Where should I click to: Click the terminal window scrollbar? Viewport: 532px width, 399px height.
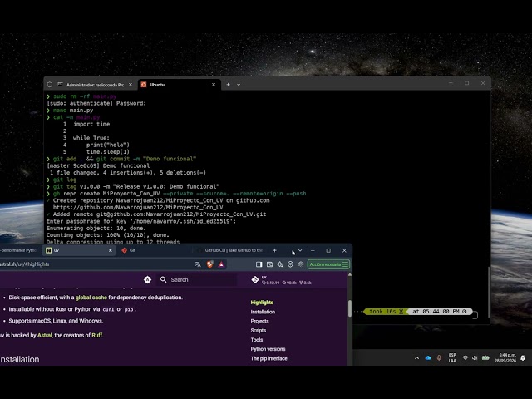(489, 292)
